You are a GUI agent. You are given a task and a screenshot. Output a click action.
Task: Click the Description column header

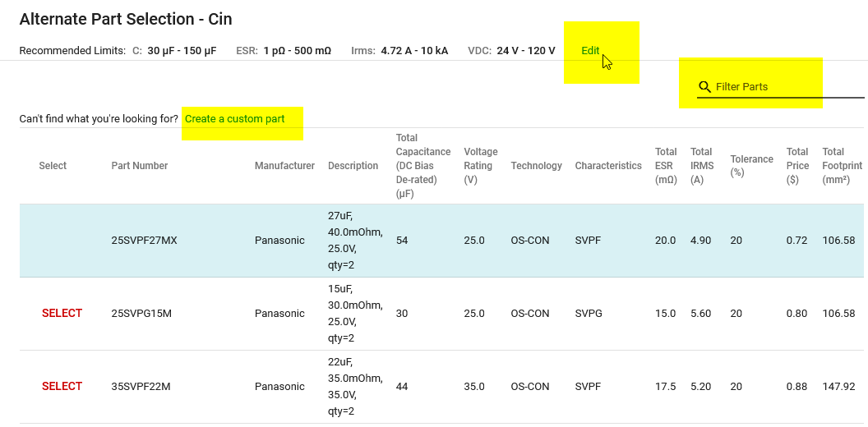[x=353, y=166]
